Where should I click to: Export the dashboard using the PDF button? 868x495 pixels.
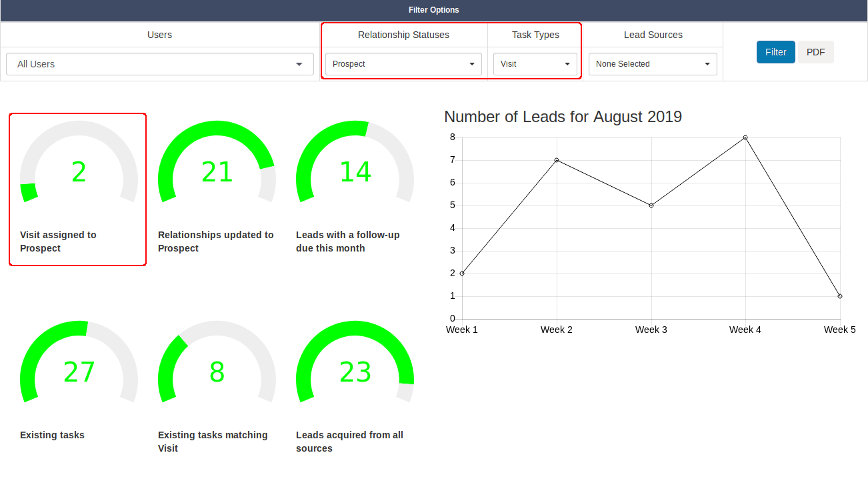click(x=816, y=51)
